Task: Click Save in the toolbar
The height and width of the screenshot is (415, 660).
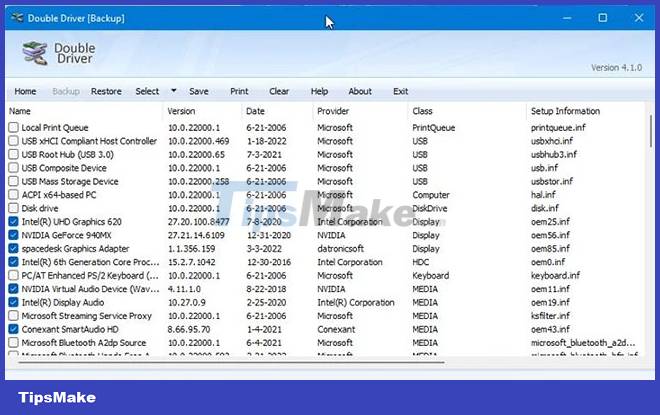Action: point(199,91)
